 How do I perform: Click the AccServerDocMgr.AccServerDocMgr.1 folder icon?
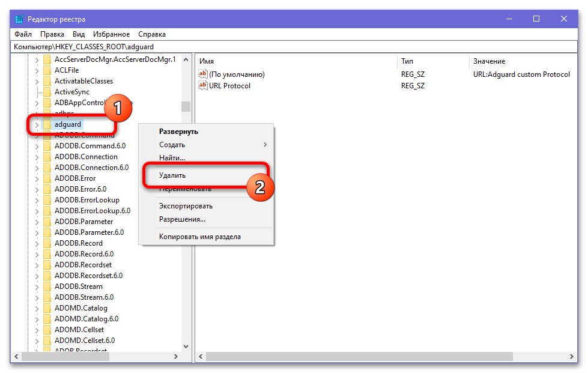(47, 59)
